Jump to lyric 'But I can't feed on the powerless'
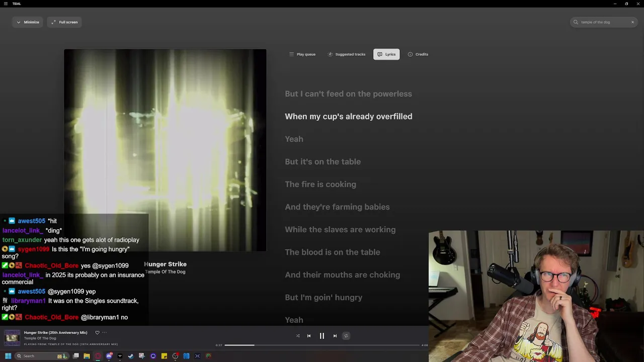 tap(348, 94)
